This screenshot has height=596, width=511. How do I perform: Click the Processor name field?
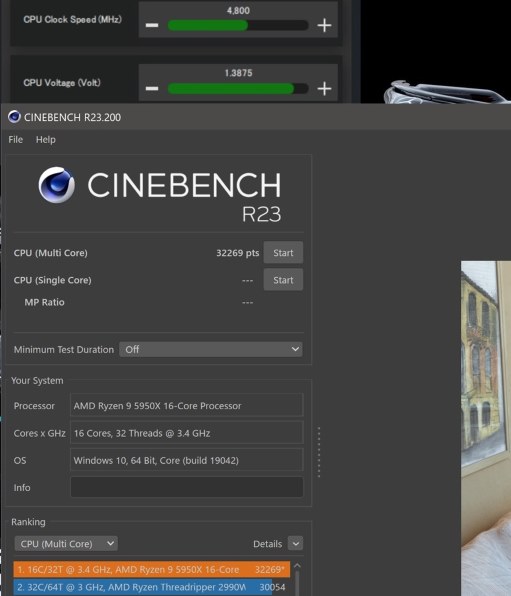click(187, 405)
